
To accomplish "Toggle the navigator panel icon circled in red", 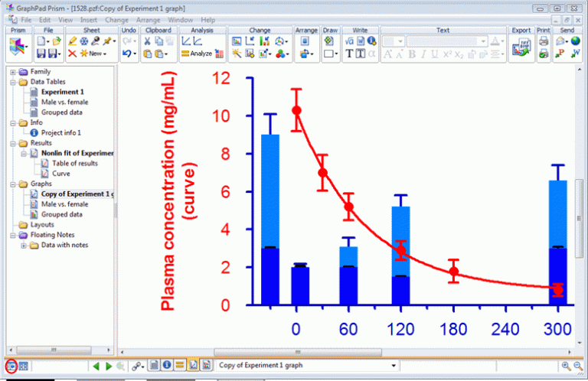I will (x=11, y=366).
